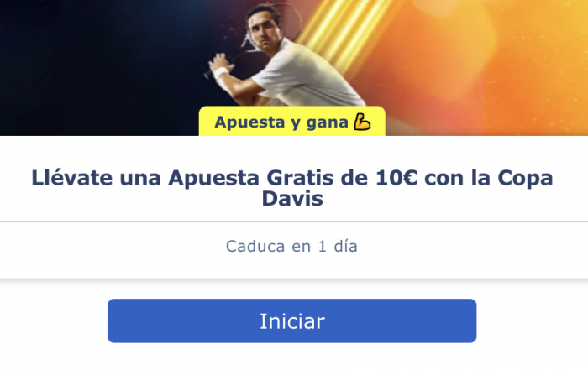Open the Apuesta Gratis promotion headline
This screenshot has width=588, height=370.
pyautogui.click(x=291, y=188)
